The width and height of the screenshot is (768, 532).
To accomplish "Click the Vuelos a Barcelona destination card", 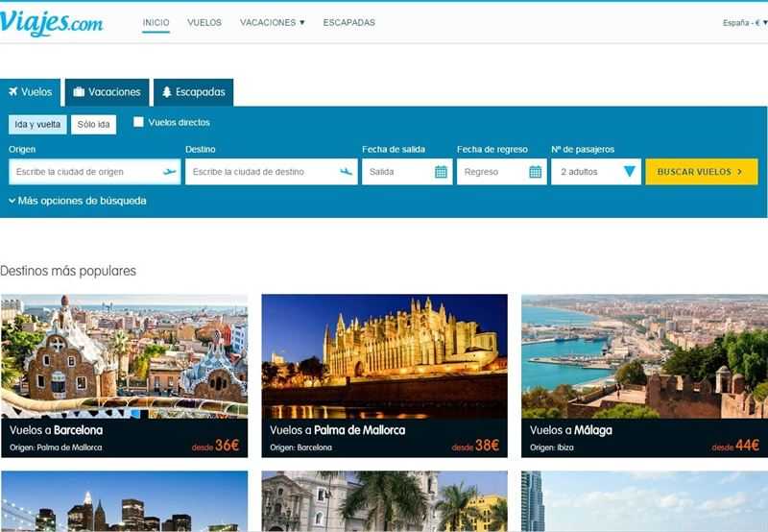I will [x=124, y=375].
